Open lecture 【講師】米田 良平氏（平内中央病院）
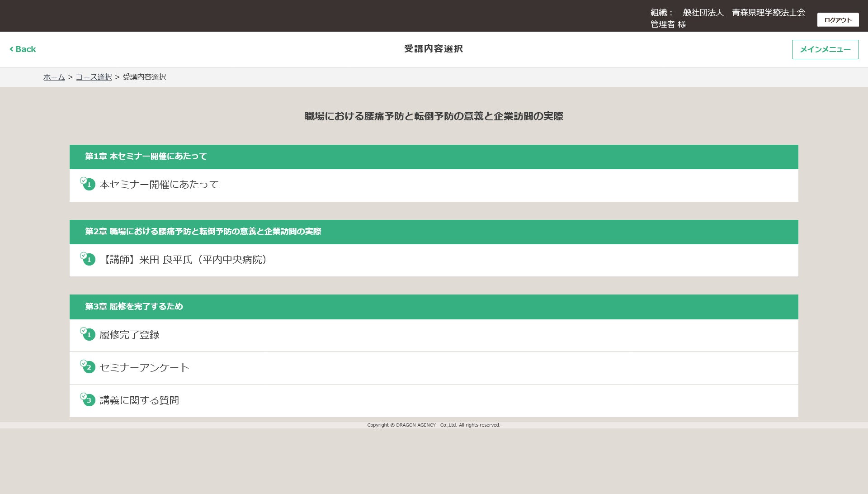Image resolution: width=868 pixels, height=494 pixels. [184, 260]
